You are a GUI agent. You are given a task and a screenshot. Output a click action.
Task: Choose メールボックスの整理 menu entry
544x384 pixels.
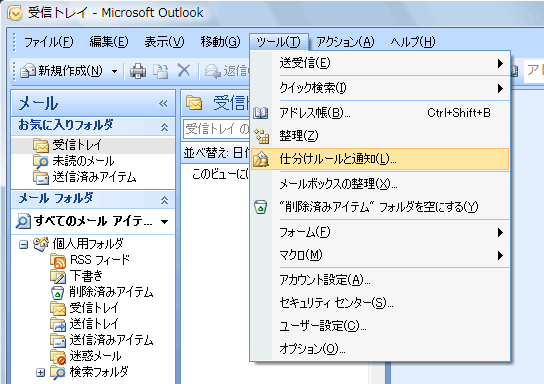381,184
